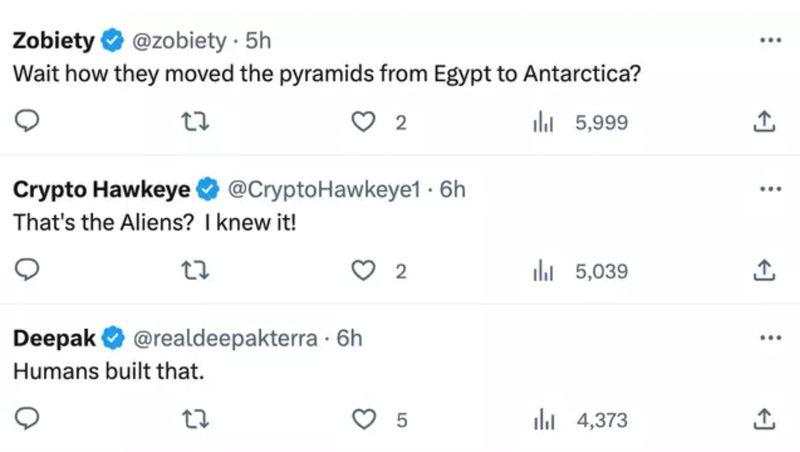Open the @zobiety profile handle
This screenshot has height=452, width=800.
[x=179, y=41]
